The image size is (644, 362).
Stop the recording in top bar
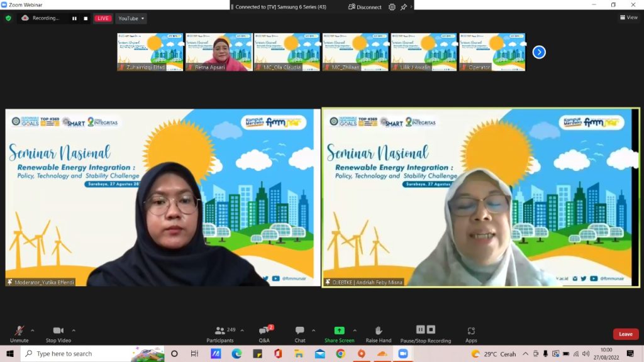click(x=86, y=18)
